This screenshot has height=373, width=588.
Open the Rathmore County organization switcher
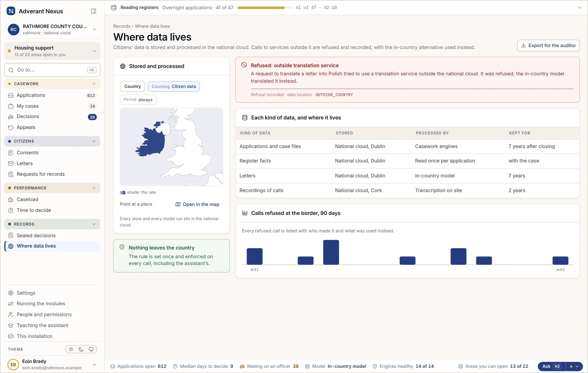click(x=52, y=29)
